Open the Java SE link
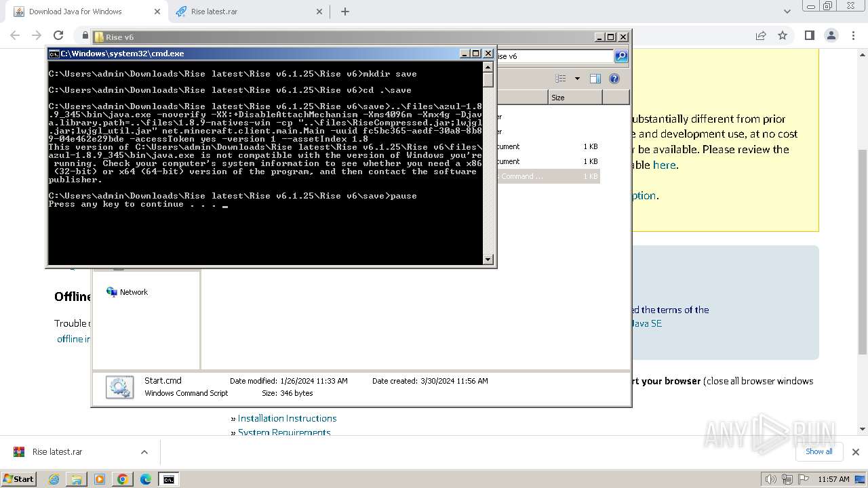 [x=648, y=323]
